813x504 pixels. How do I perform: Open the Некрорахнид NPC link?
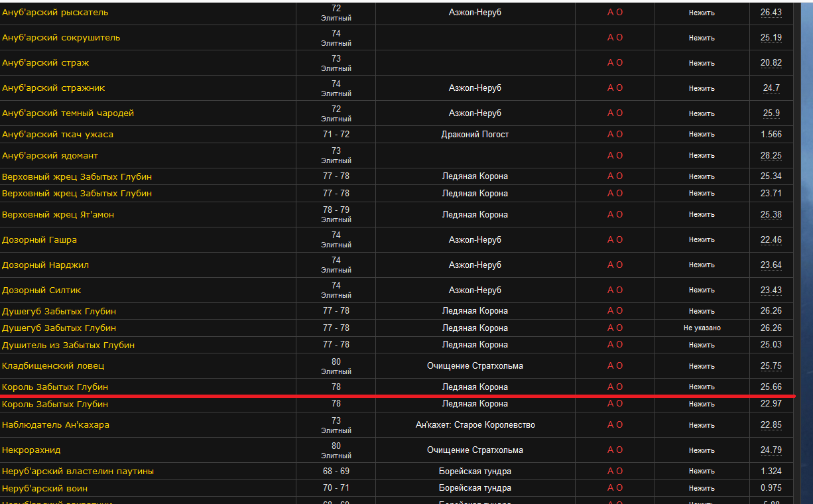click(31, 450)
